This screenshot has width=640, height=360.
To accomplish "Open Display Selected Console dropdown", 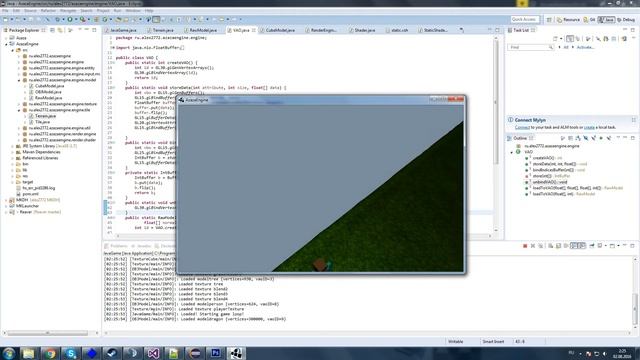I will coord(606,246).
